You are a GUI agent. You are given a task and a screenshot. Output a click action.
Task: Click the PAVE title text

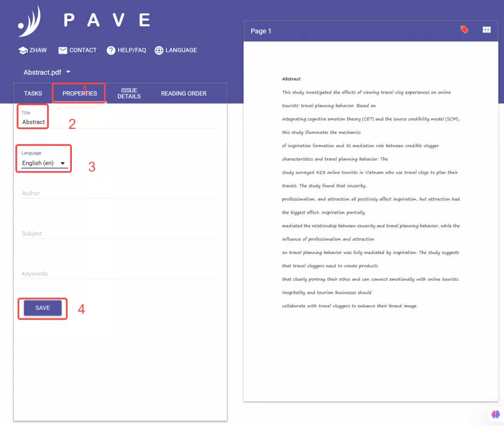(x=107, y=20)
